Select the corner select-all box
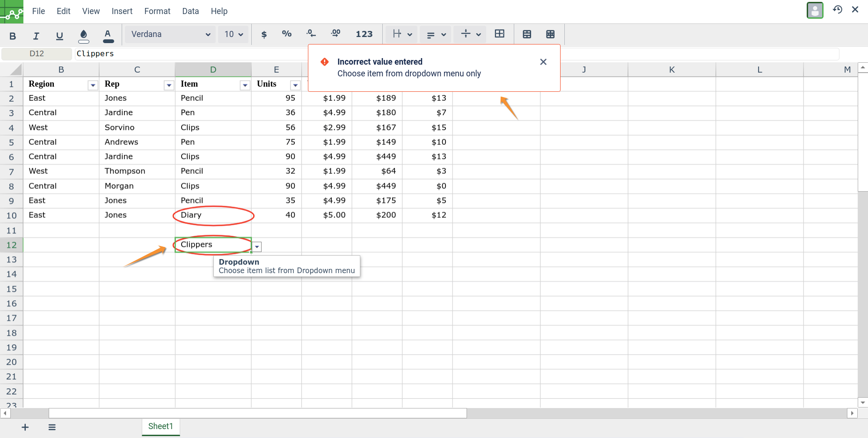Viewport: 868px width, 438px height. click(12, 70)
